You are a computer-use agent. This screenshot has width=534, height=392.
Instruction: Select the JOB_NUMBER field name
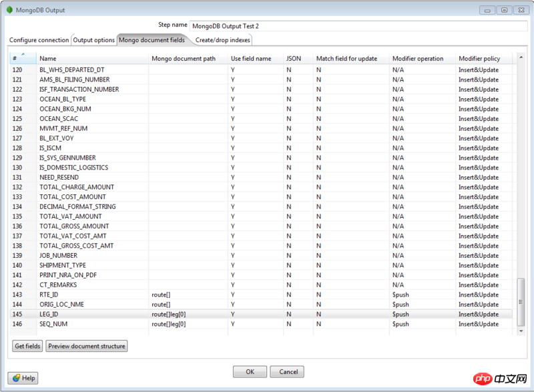[x=59, y=255]
